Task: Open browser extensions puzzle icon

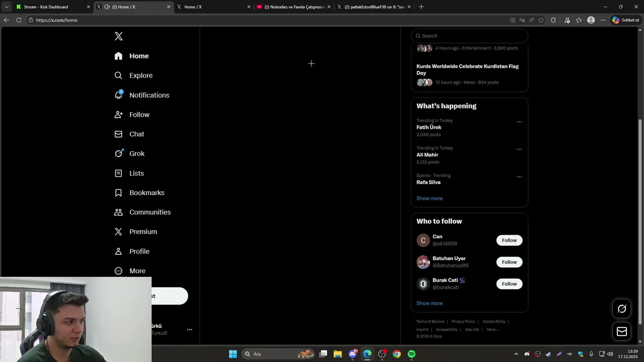Action: pyautogui.click(x=553, y=20)
